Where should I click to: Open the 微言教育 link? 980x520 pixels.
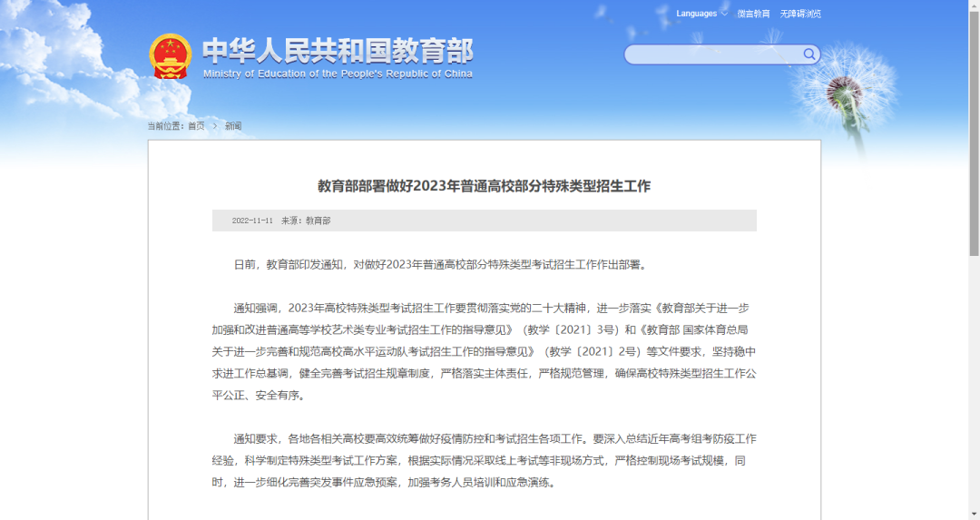point(753,14)
